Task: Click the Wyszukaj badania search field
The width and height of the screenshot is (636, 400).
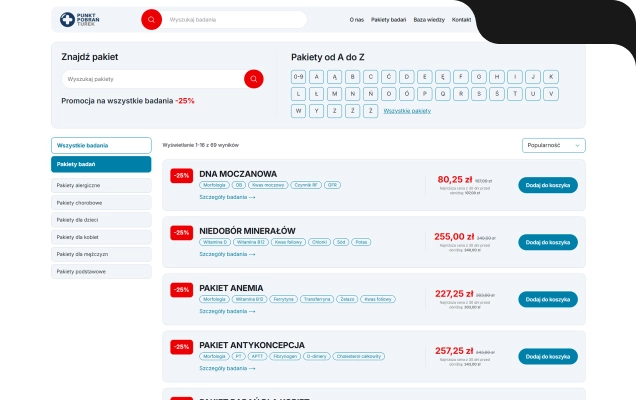Action: click(x=234, y=19)
